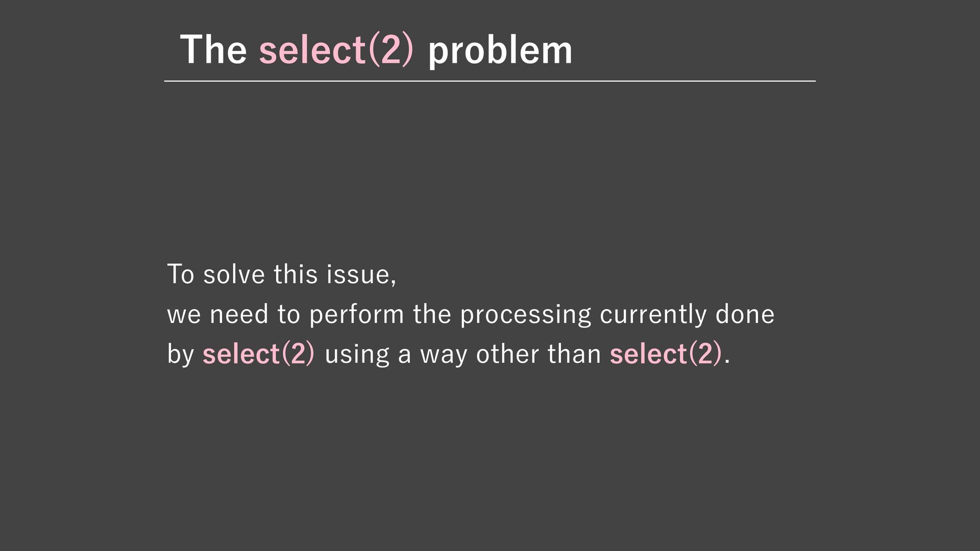Click the word "issue," in the first line
Viewport: 980px width, 551px height.
click(x=361, y=274)
